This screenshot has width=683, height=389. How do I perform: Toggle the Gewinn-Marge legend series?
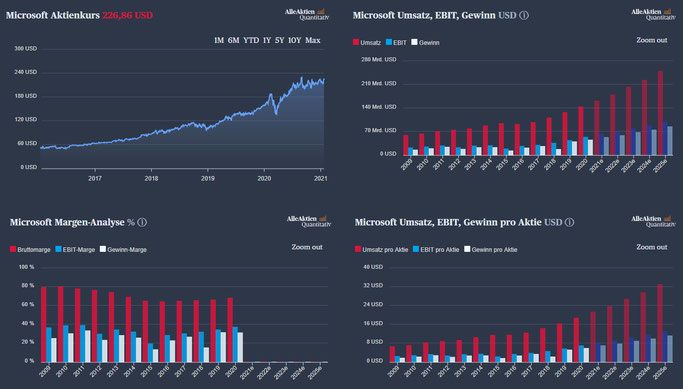coord(123,250)
